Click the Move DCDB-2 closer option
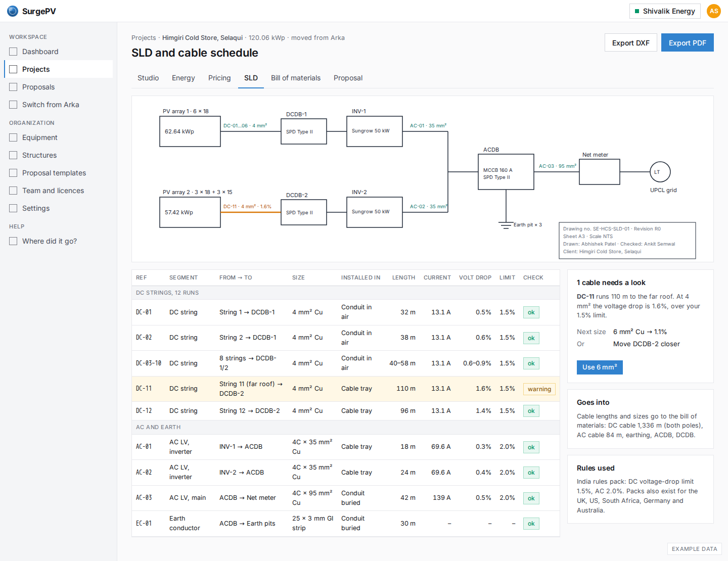728x561 pixels. tap(647, 344)
